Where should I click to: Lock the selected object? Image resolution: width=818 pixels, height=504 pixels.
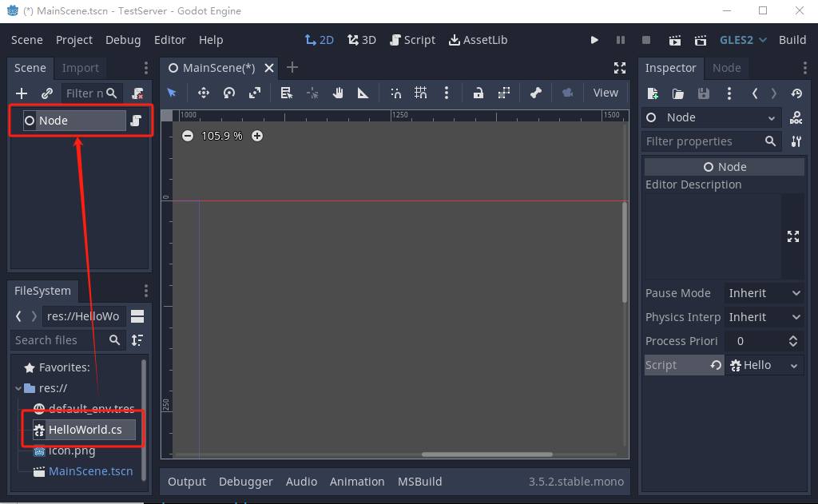(x=478, y=93)
